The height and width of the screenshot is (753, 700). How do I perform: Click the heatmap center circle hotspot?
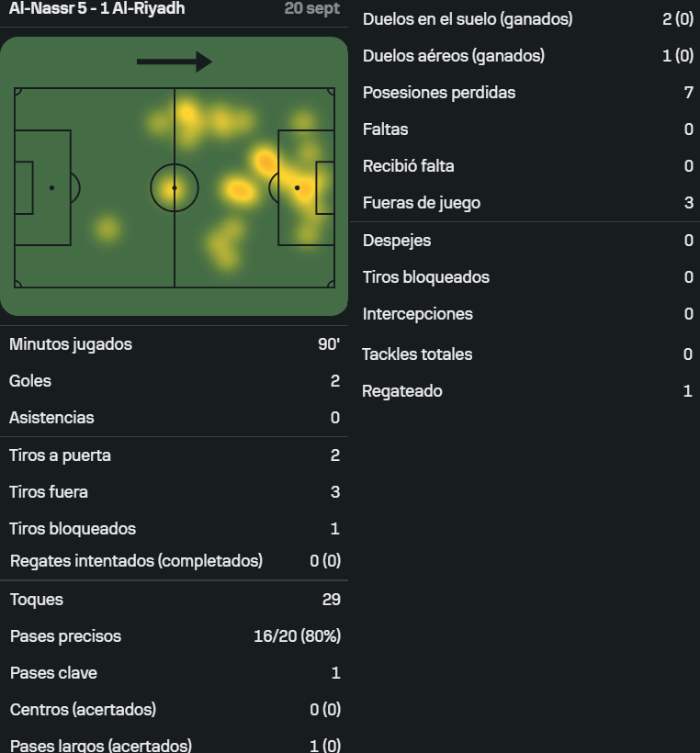(175, 187)
